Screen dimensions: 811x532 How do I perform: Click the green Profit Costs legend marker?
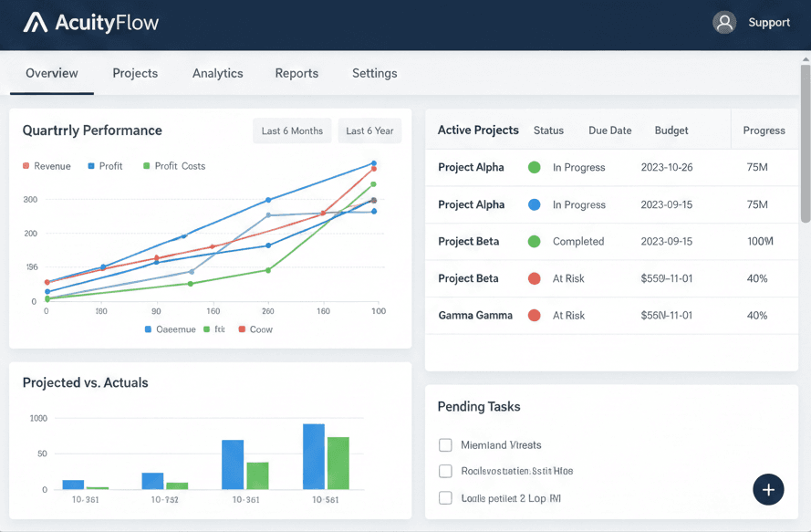click(x=144, y=166)
